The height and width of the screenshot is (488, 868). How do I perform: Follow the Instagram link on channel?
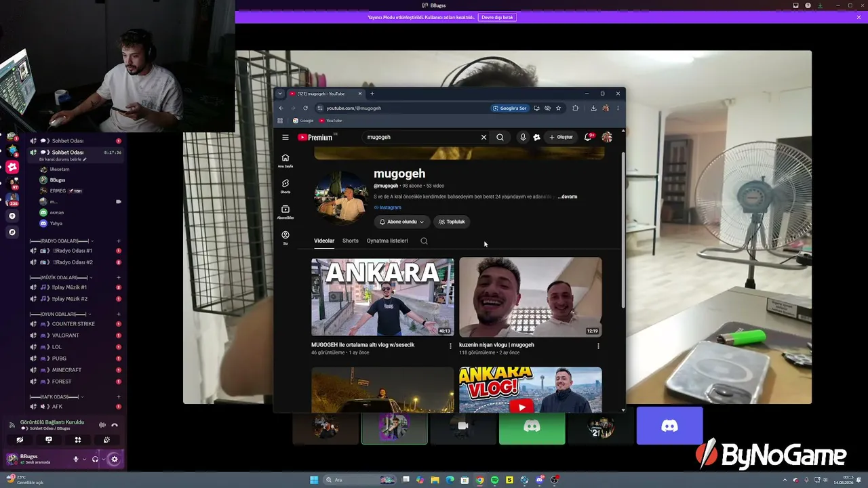(x=387, y=207)
